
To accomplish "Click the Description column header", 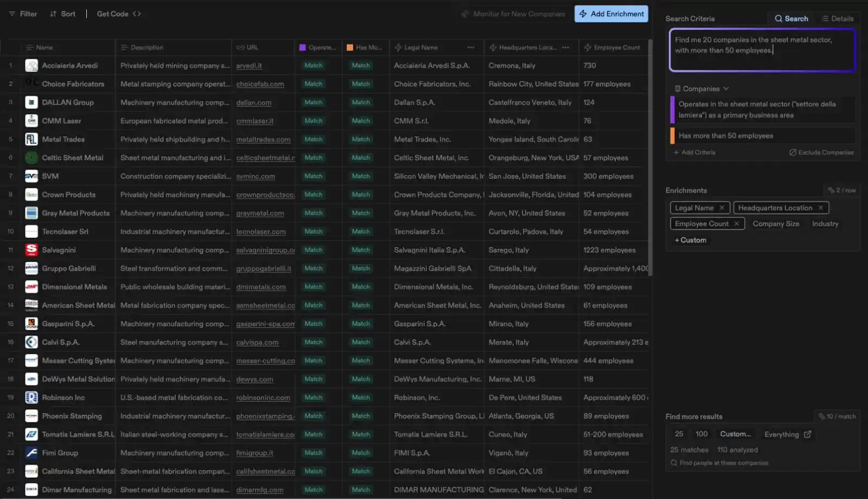I will coord(174,47).
